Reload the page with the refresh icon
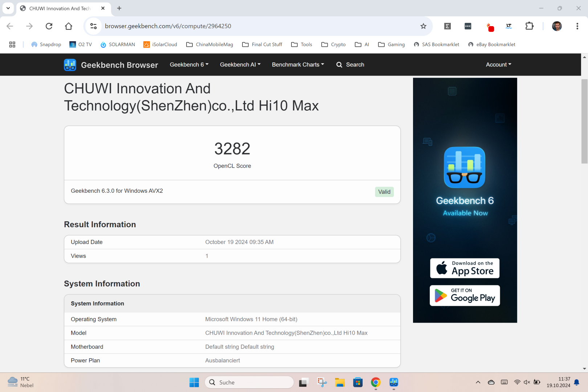This screenshot has width=588, height=392. (x=49, y=26)
